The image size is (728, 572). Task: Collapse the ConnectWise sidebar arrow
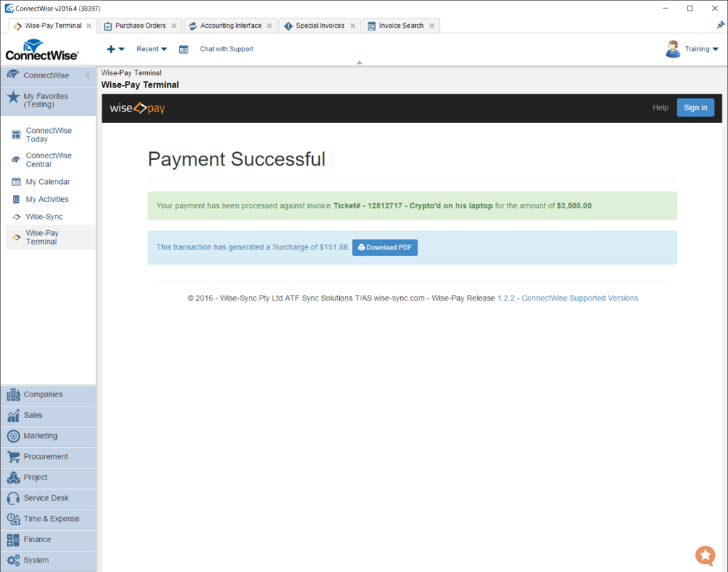click(x=87, y=75)
